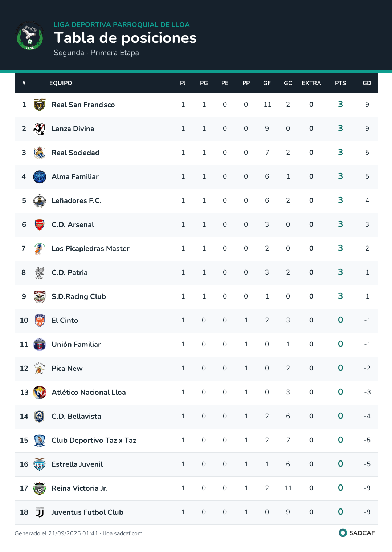Click Real San Francisco team crest
Image resolution: width=392 pixels, height=552 pixels.
pyautogui.click(x=40, y=105)
